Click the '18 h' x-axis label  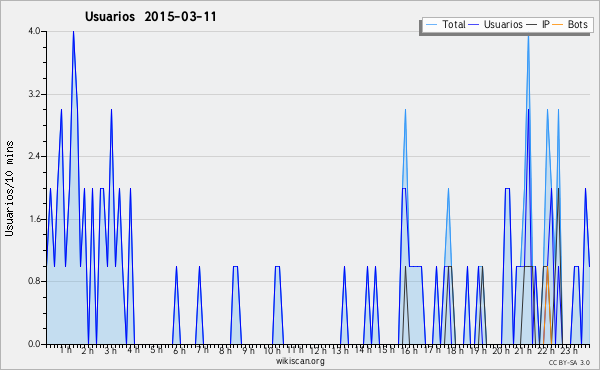pos(455,351)
